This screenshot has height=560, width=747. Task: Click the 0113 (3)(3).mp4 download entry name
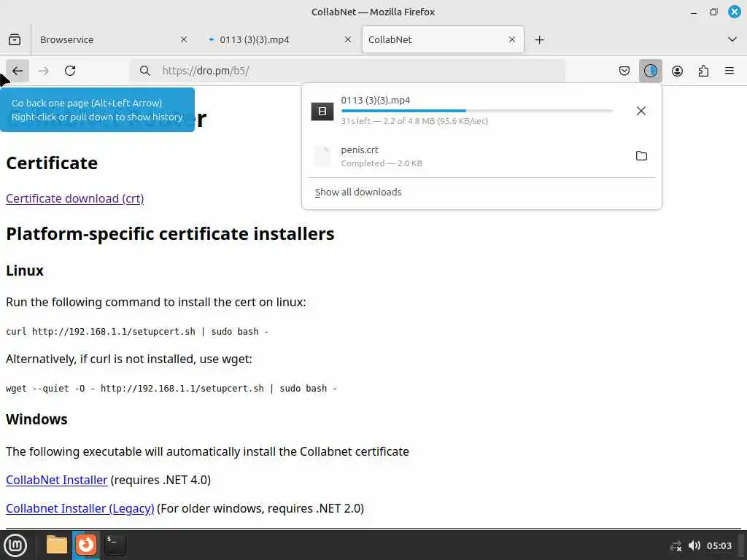pos(376,101)
